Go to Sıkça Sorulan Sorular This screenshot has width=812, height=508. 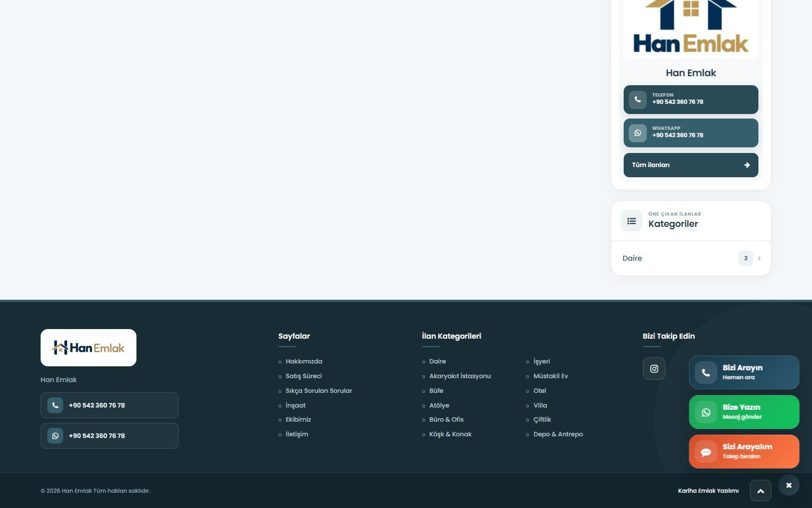pos(319,391)
